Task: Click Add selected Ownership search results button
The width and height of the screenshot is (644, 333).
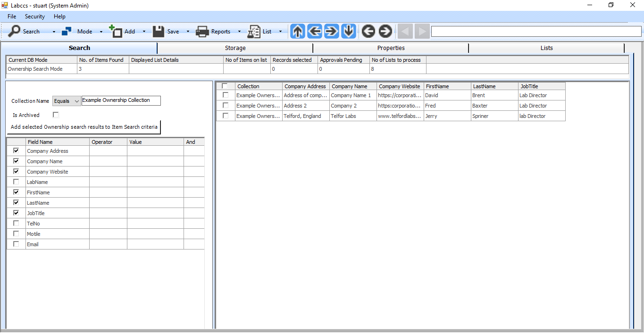Action: pyautogui.click(x=84, y=127)
